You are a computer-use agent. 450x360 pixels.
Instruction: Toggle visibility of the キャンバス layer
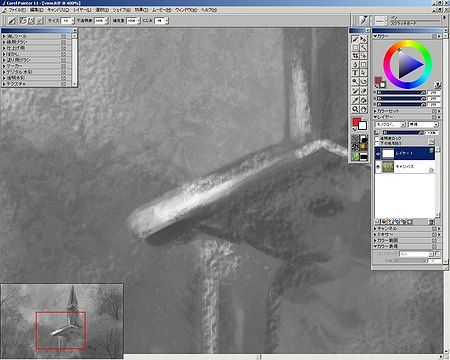click(x=378, y=167)
